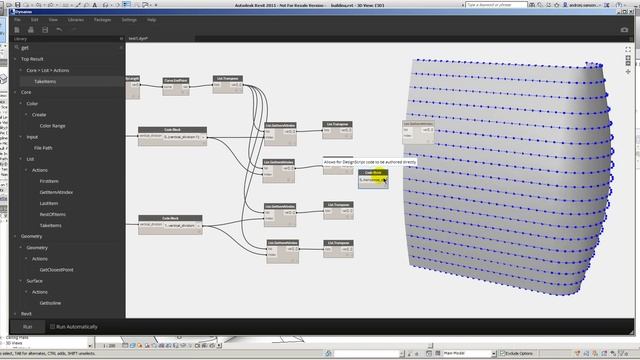Screen dimensions: 640x360
Task: Open the Packages menu in Dynamo
Action: (x=102, y=20)
